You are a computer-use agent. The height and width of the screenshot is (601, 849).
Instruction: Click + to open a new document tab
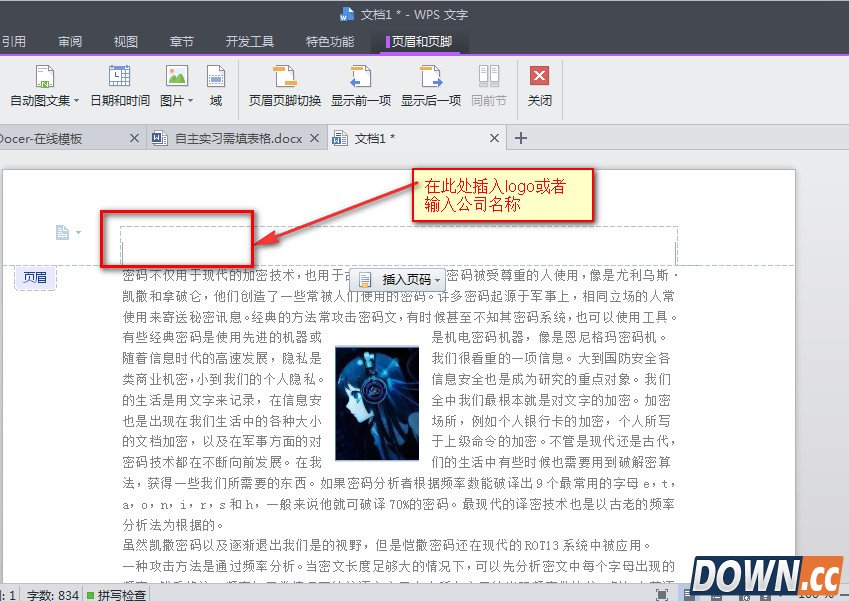519,138
